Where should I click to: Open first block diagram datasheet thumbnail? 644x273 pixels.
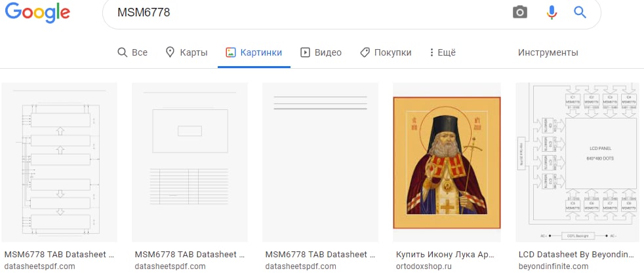(60, 162)
